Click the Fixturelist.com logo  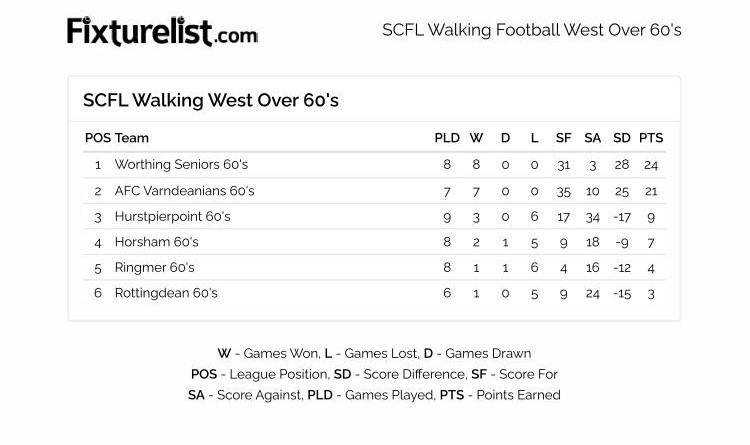click(x=162, y=32)
